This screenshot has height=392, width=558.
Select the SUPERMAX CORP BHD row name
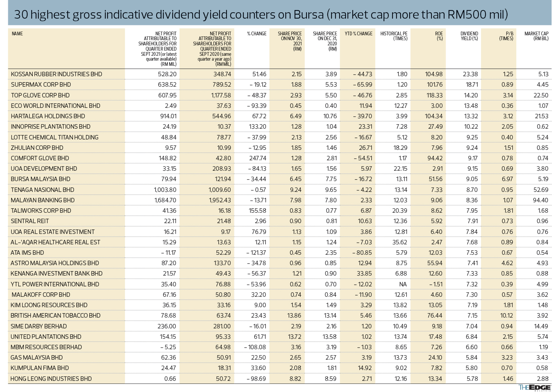tap(41, 84)
